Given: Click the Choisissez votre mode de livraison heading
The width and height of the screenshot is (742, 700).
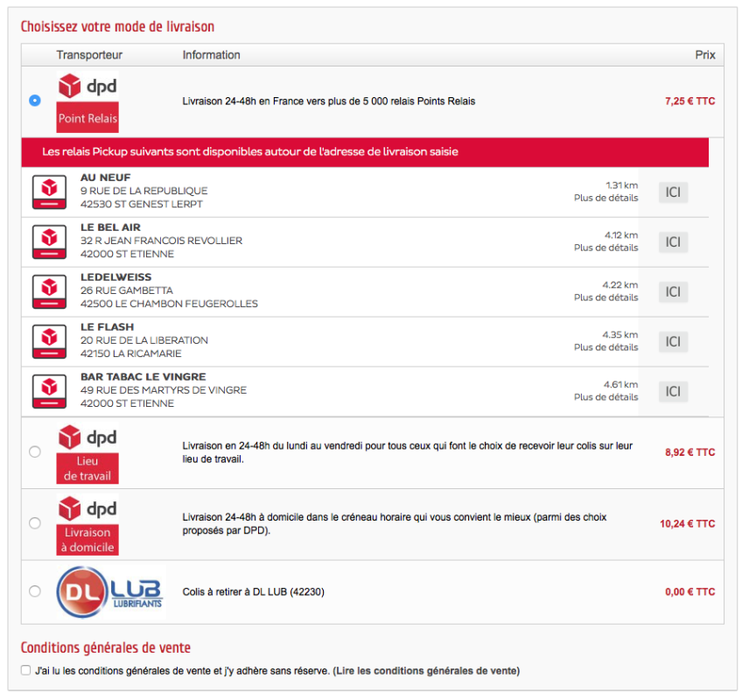Looking at the screenshot, I should (117, 26).
